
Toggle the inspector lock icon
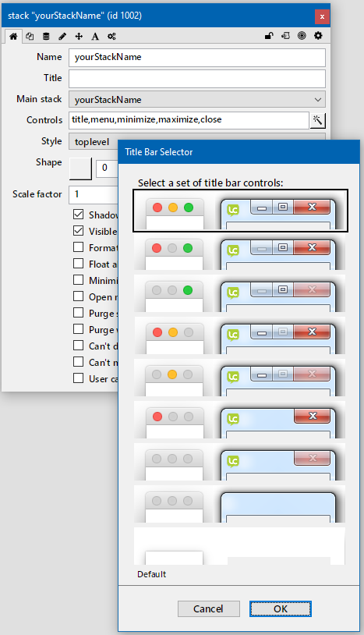pos(269,36)
